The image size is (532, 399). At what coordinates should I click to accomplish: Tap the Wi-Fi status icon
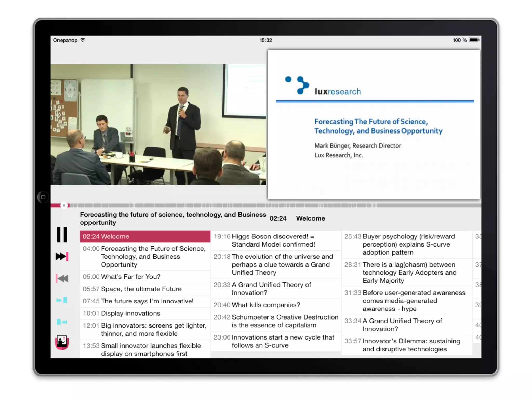pos(83,40)
